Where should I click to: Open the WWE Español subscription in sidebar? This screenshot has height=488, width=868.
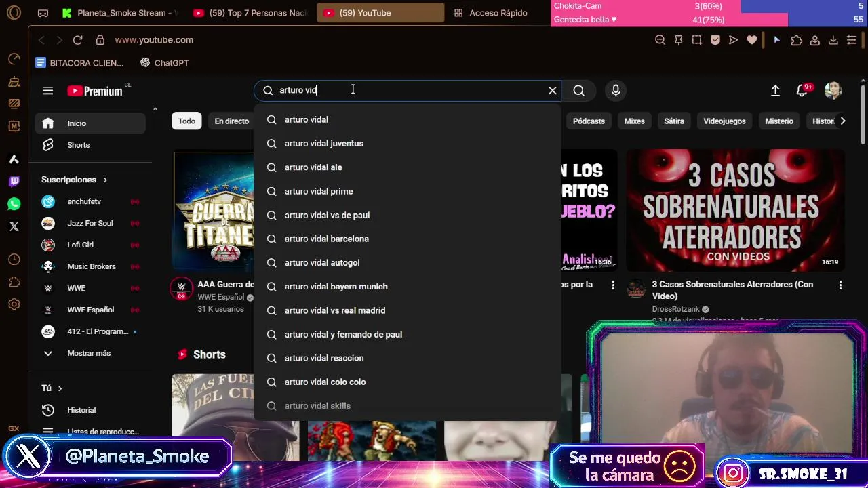(90, 310)
